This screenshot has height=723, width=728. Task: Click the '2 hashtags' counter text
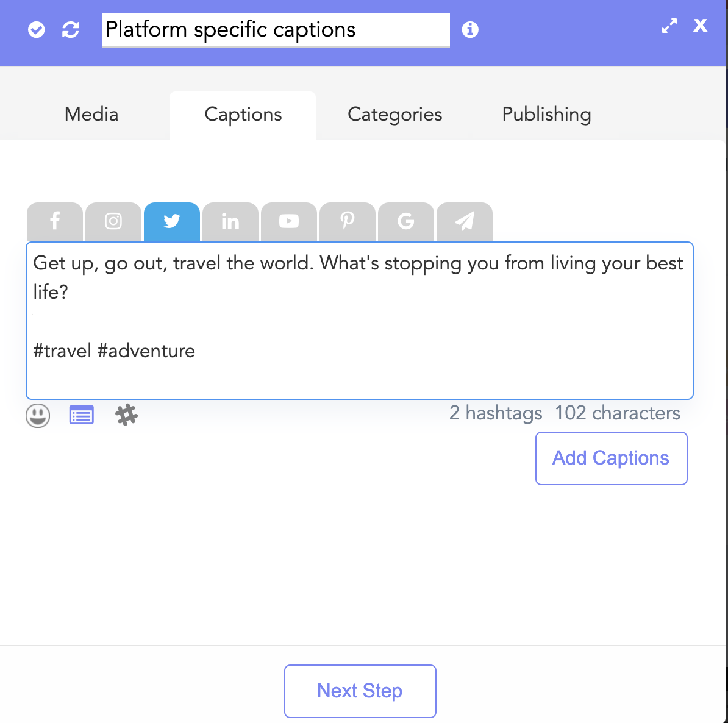[x=495, y=413]
